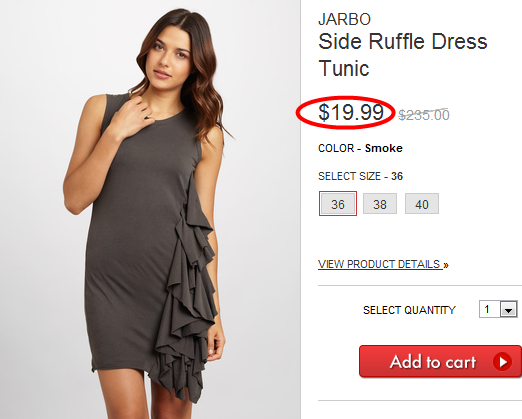Click the quantity box showing 1
Screen dimensions: 522x419
[x=498, y=309]
